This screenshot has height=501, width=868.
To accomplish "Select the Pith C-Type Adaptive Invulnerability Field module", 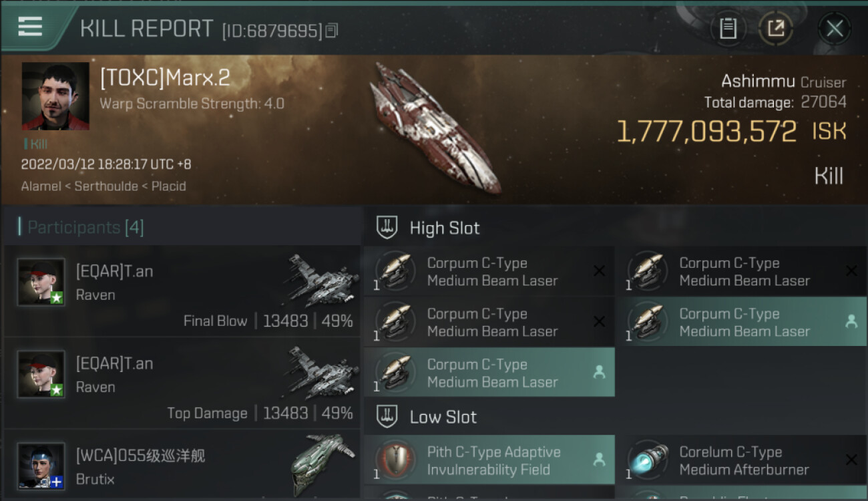I will pos(489,460).
